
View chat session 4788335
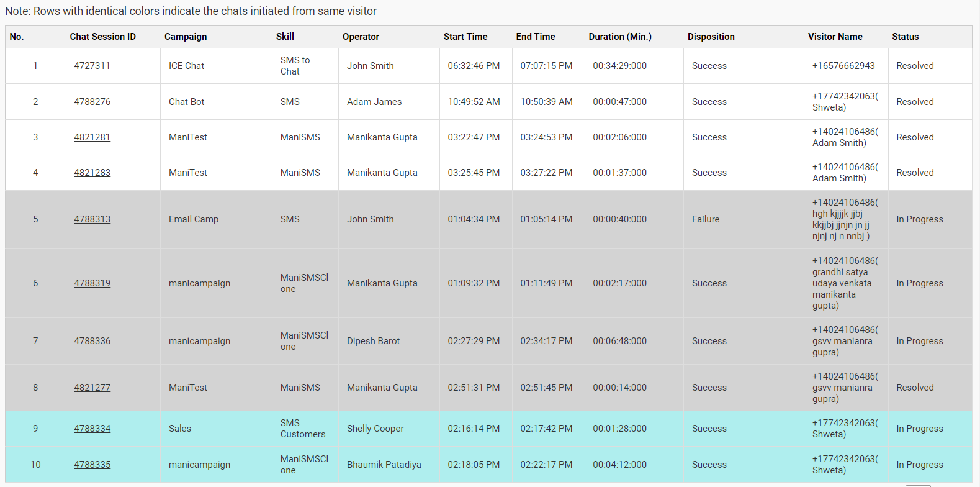pyautogui.click(x=92, y=465)
